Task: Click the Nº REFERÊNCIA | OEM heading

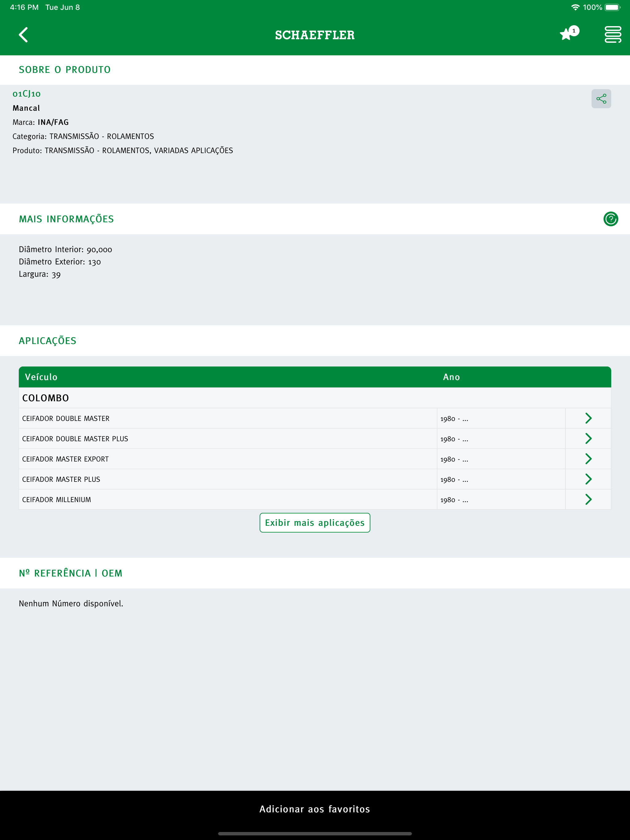Action: 71,573
